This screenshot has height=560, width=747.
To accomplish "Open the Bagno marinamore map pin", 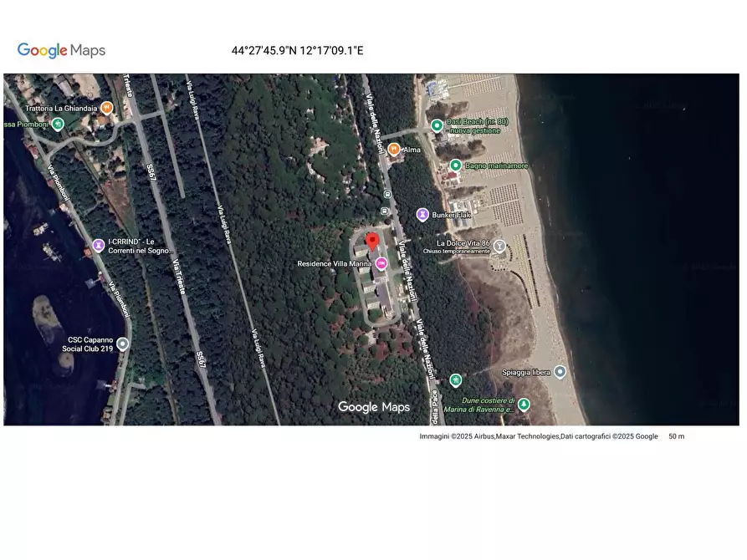I will click(455, 165).
